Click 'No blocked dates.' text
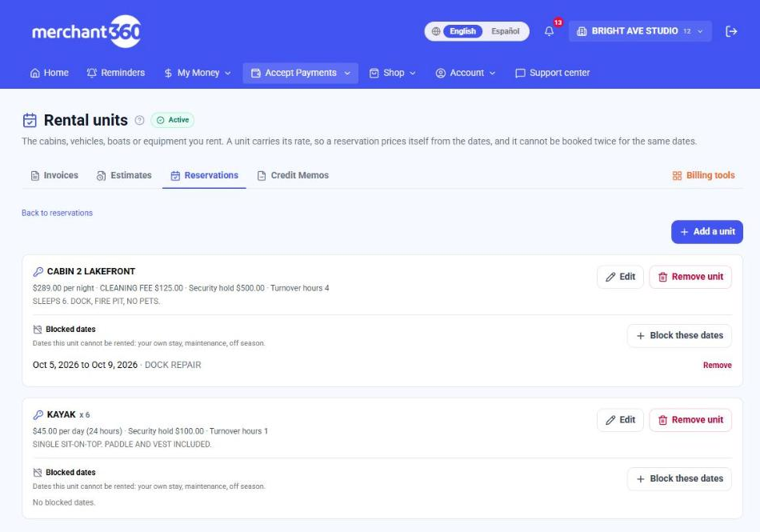 tap(64, 502)
